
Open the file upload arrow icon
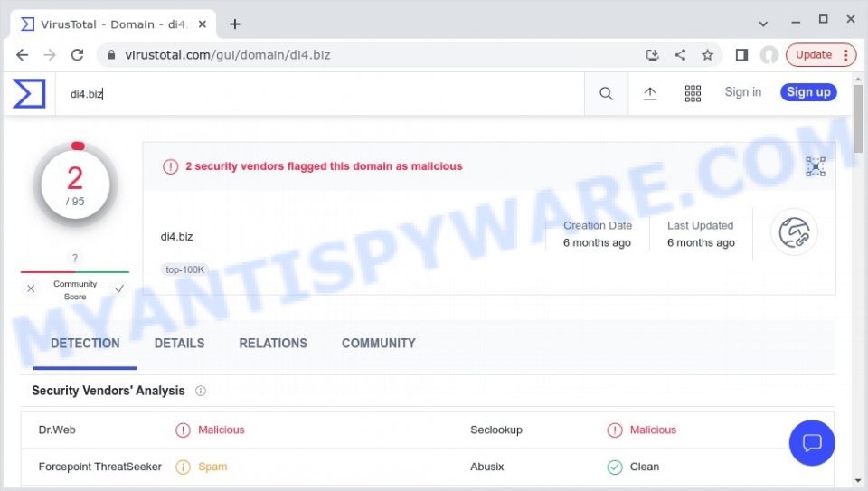[x=650, y=93]
